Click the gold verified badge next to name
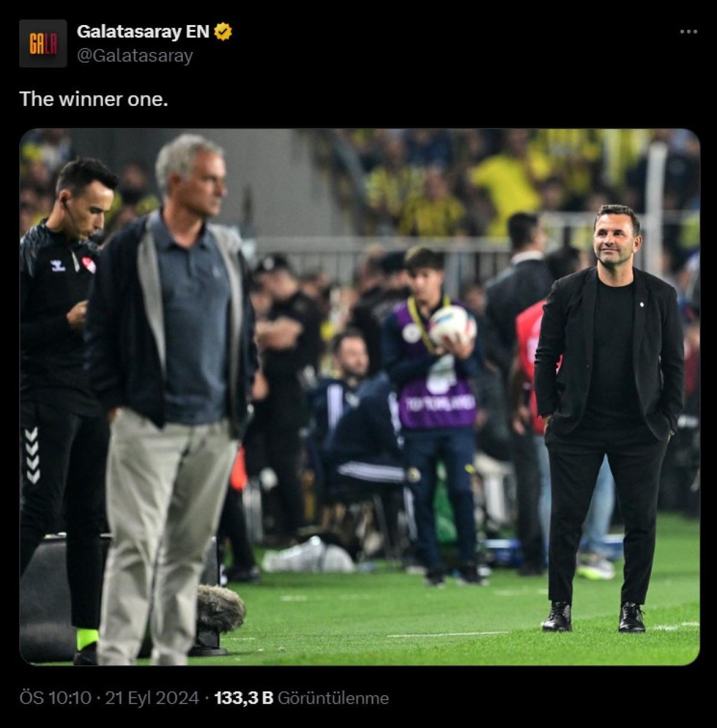717x728 pixels. pyautogui.click(x=223, y=32)
